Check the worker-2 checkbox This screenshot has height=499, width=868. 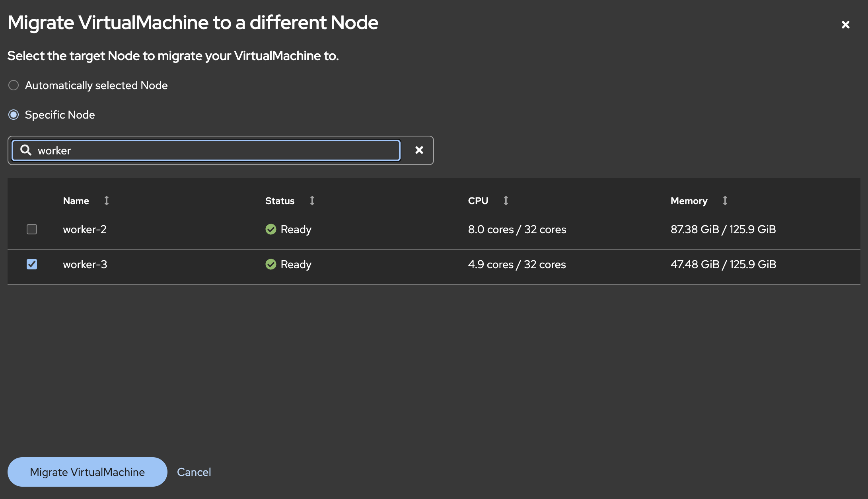click(32, 229)
